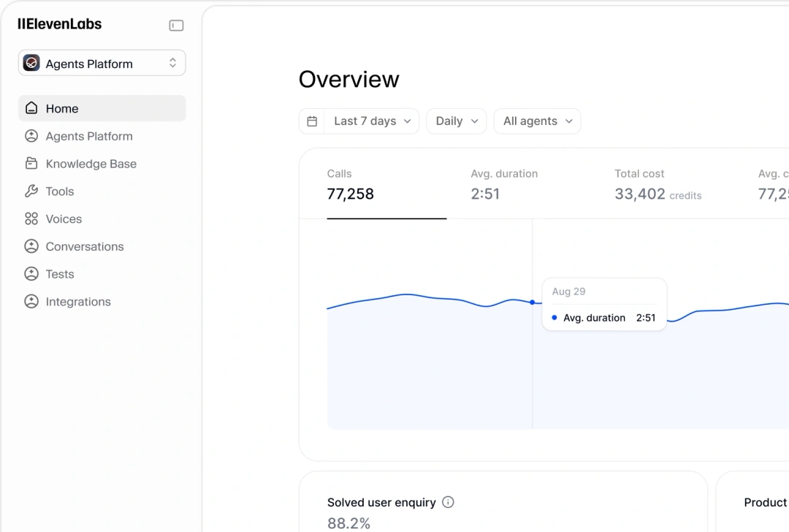The image size is (789, 532).
Task: Click the Aug 29 chart data point
Action: 532,302
